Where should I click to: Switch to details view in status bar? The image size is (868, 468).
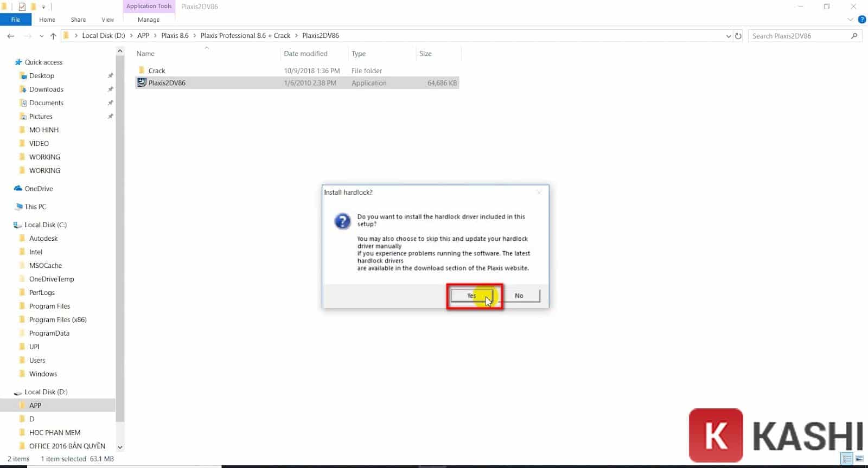pyautogui.click(x=847, y=459)
